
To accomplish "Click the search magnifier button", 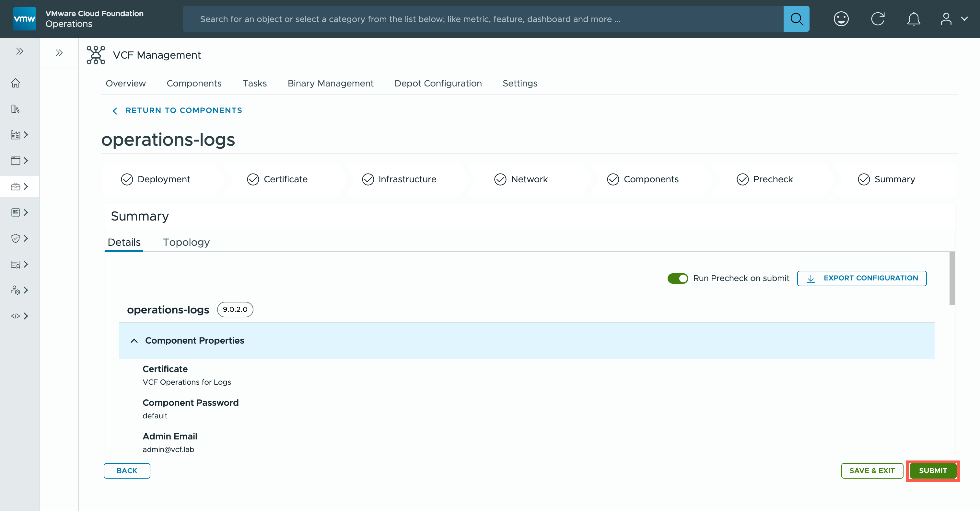I will tap(796, 19).
